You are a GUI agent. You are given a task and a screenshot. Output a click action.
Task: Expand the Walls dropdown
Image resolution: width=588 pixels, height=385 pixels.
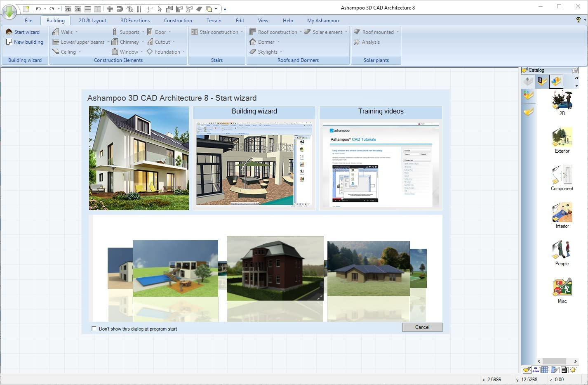click(76, 32)
